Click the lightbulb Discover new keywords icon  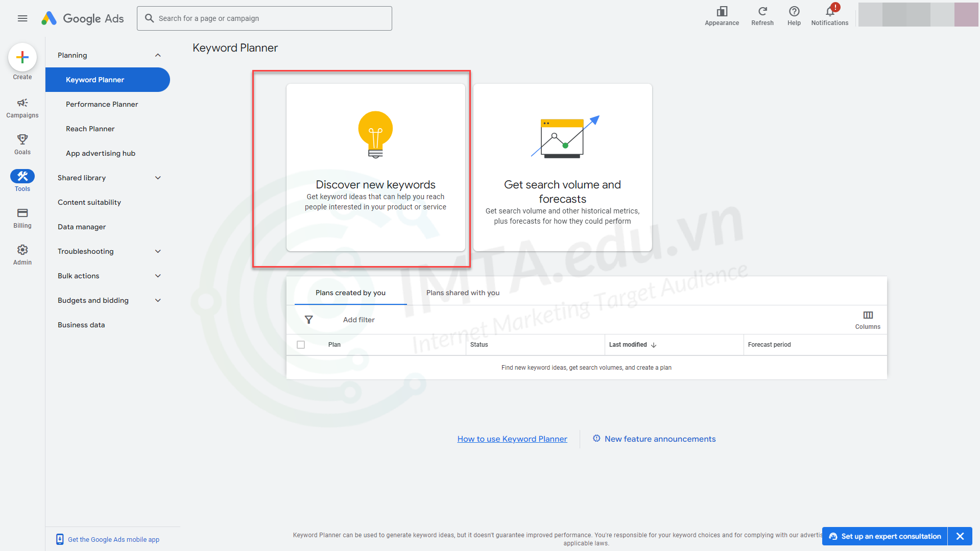[375, 135]
